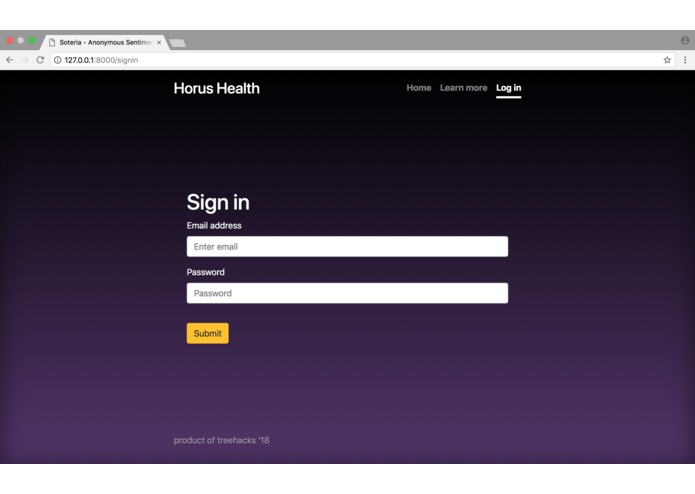Select the Log in nav link
This screenshot has width=695, height=494.
(508, 88)
